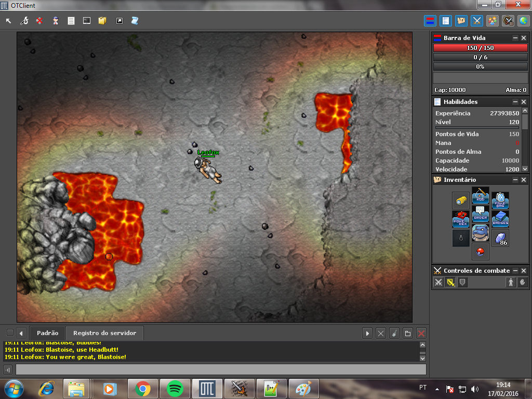Click the chat speak mode button beside input

click(x=7, y=369)
